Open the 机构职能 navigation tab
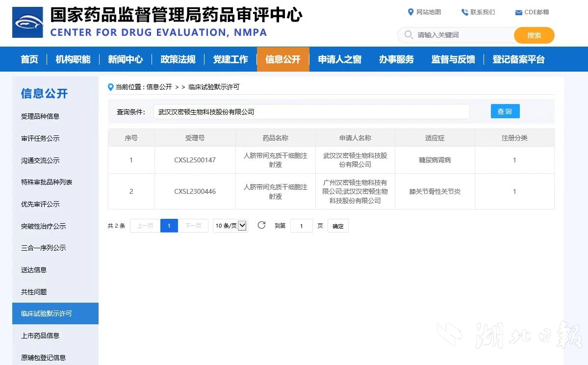This screenshot has height=365, width=588. tap(73, 59)
